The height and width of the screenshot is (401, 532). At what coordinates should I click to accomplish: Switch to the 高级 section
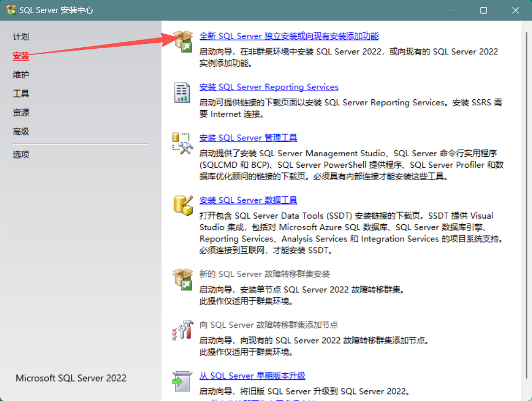coord(21,132)
